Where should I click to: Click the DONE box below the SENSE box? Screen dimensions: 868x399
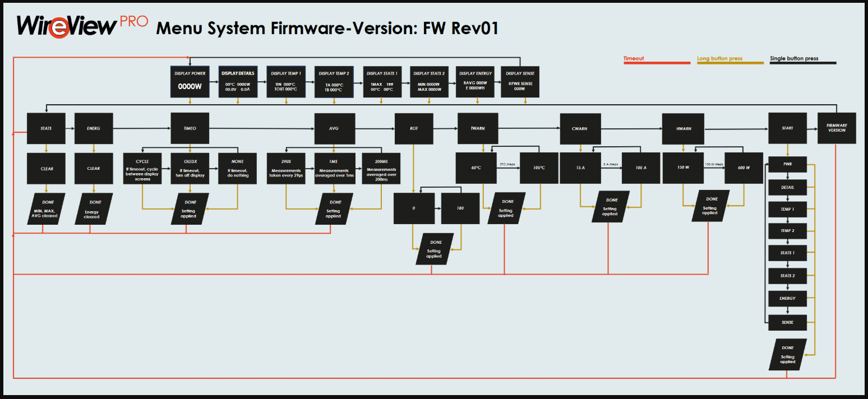[x=788, y=354]
